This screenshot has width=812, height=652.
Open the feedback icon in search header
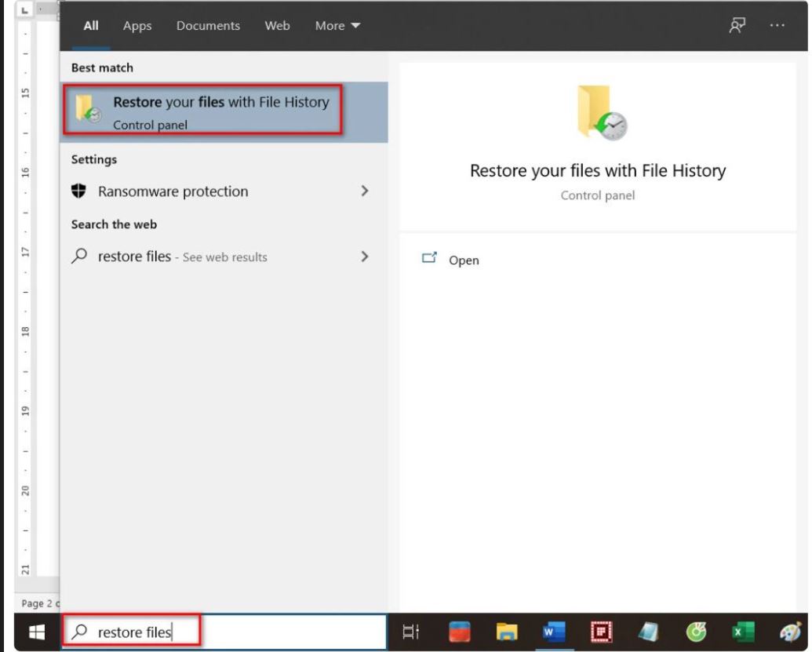click(x=736, y=25)
